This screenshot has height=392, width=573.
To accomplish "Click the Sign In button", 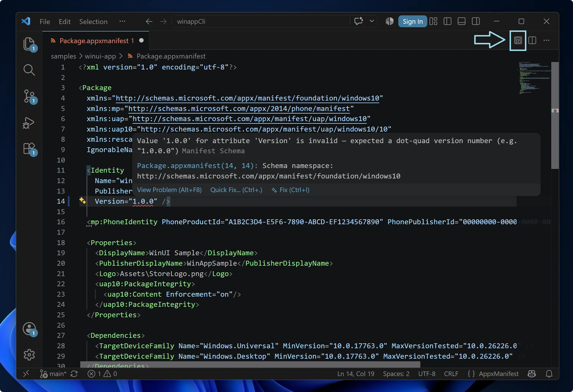I will pyautogui.click(x=413, y=21).
